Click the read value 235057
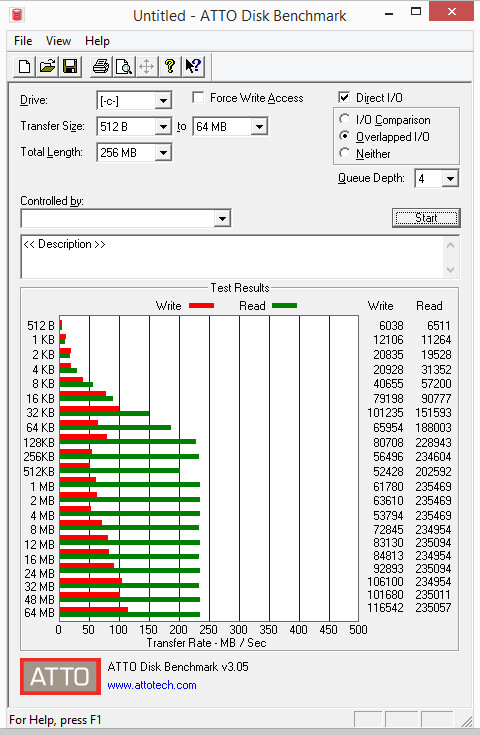This screenshot has height=735, width=480. click(433, 608)
